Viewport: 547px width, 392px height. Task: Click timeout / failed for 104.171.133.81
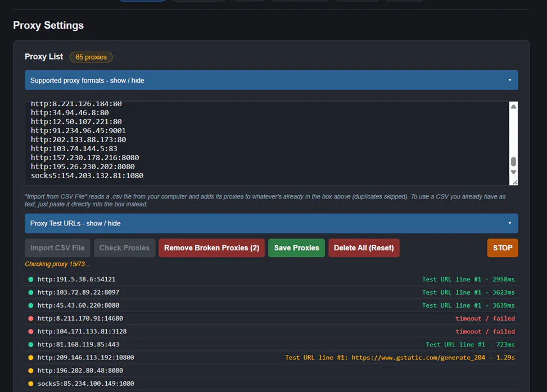pos(485,332)
